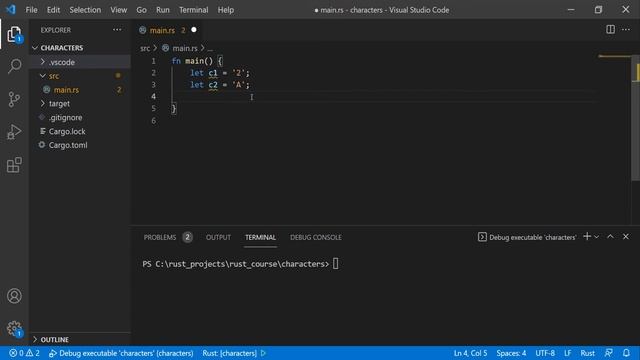Open the View menu
The image size is (640, 360).
118,10
